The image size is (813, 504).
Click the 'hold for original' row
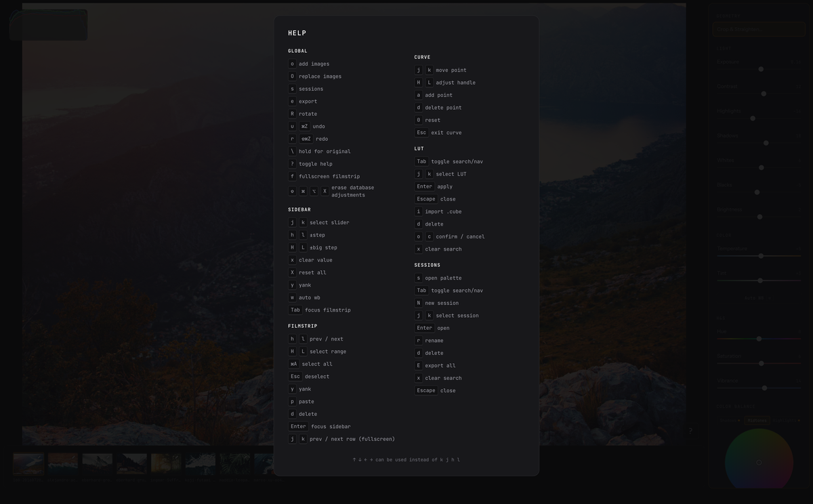(320, 151)
